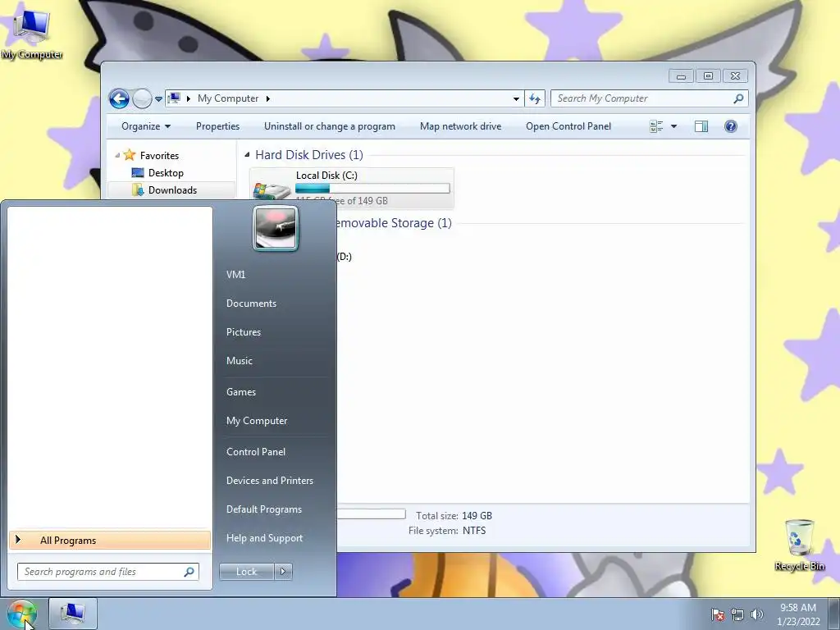The height and width of the screenshot is (630, 840).
Task: Open My Computer from Start menu
Action: (x=257, y=421)
